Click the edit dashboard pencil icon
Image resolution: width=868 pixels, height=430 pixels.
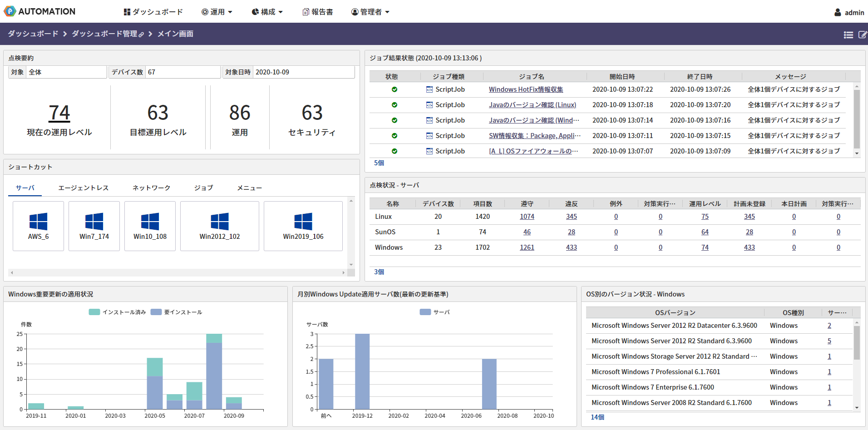(863, 35)
